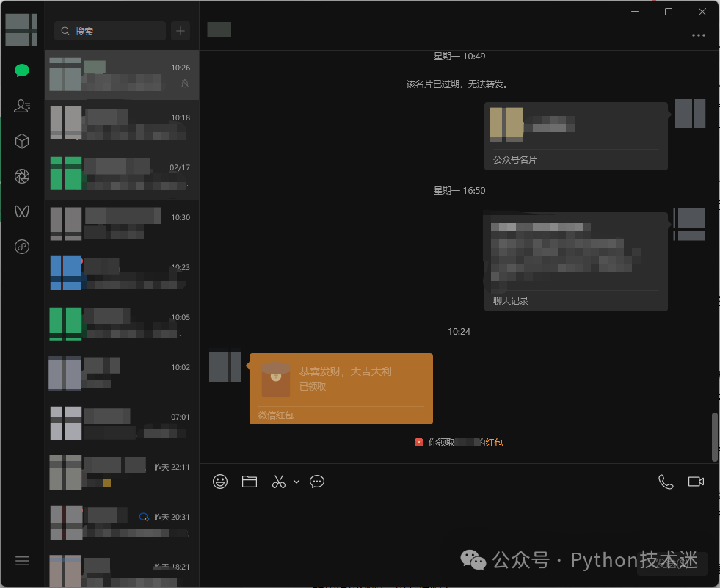Viewport: 720px width, 588px height.
Task: Click the 星期一 16:50 timestamp
Action: (x=459, y=190)
